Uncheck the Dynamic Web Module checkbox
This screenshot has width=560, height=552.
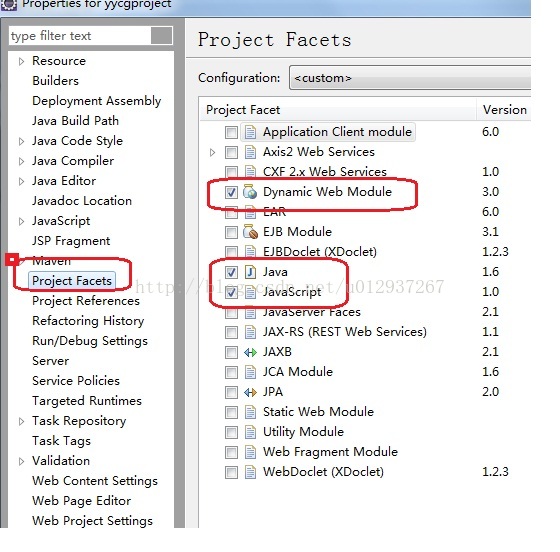point(231,192)
